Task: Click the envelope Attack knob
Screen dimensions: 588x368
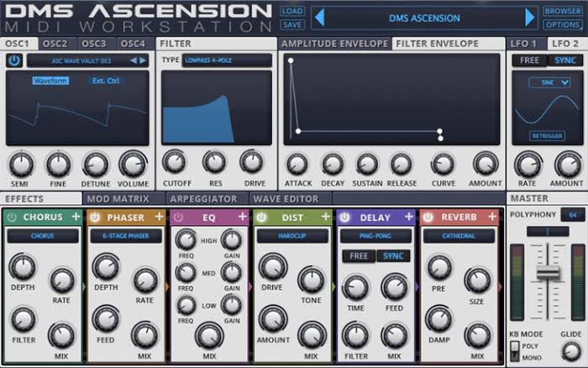Action: click(297, 164)
